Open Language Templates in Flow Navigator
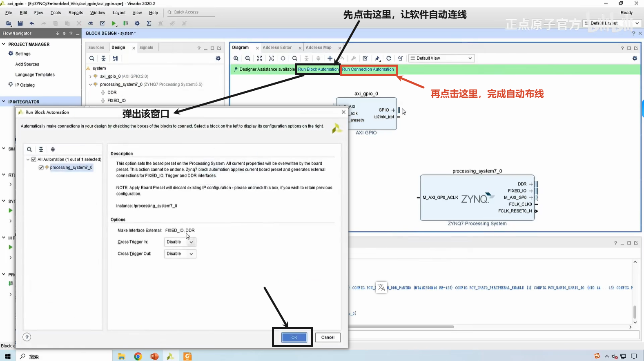The height and width of the screenshot is (361, 644). pos(35,75)
